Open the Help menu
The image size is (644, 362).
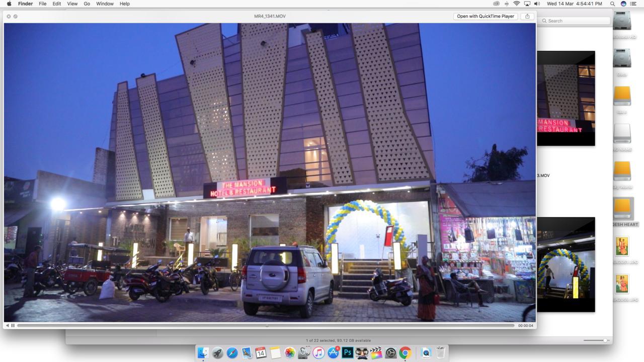[x=125, y=4]
